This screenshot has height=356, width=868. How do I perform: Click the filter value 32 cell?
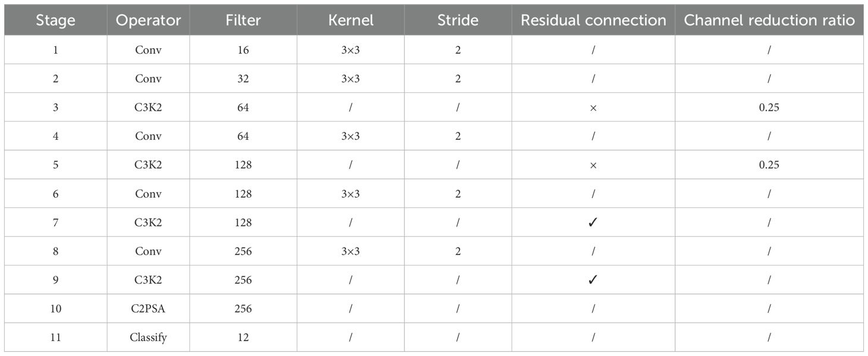[x=243, y=79]
